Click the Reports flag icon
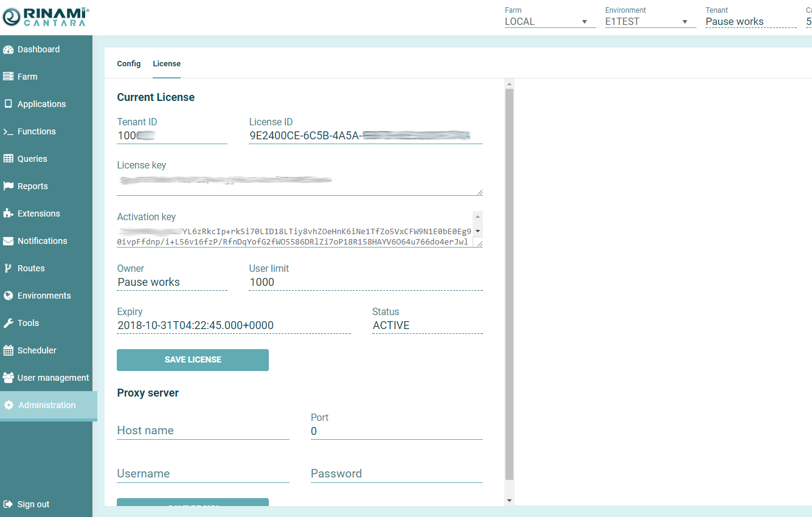The image size is (812, 517). pos(9,186)
